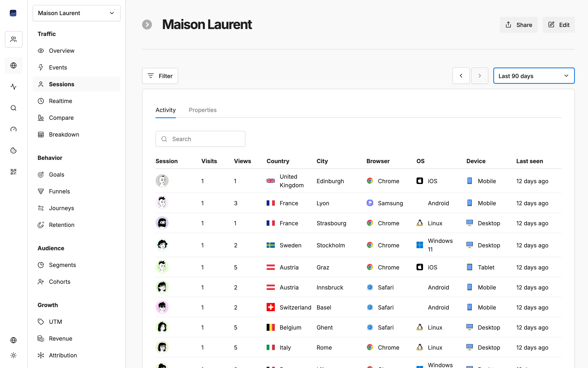Click the cookie icon in left rail
The image size is (588, 368).
tap(14, 150)
